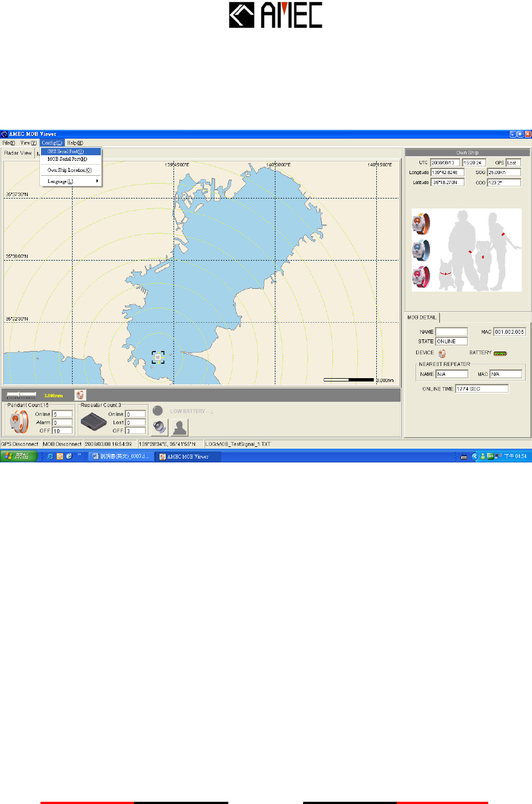Click GPS Disconnect in the status bar

click(x=20, y=444)
